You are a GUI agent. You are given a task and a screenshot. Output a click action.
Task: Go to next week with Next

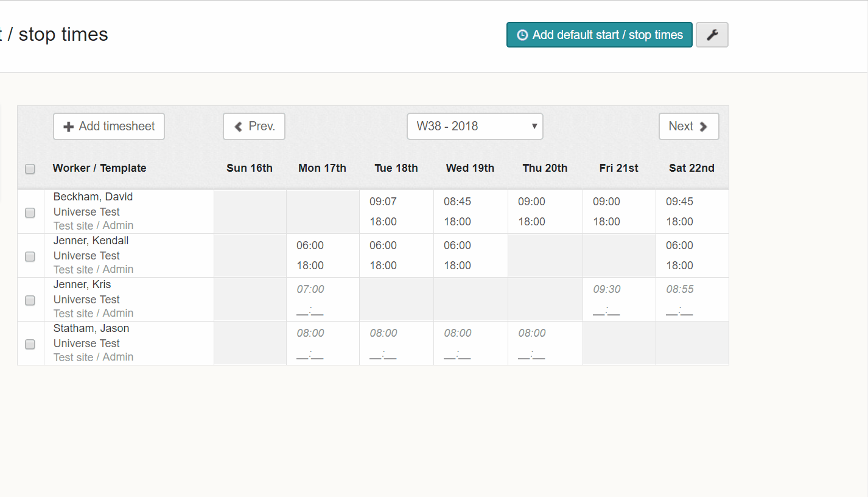point(688,127)
